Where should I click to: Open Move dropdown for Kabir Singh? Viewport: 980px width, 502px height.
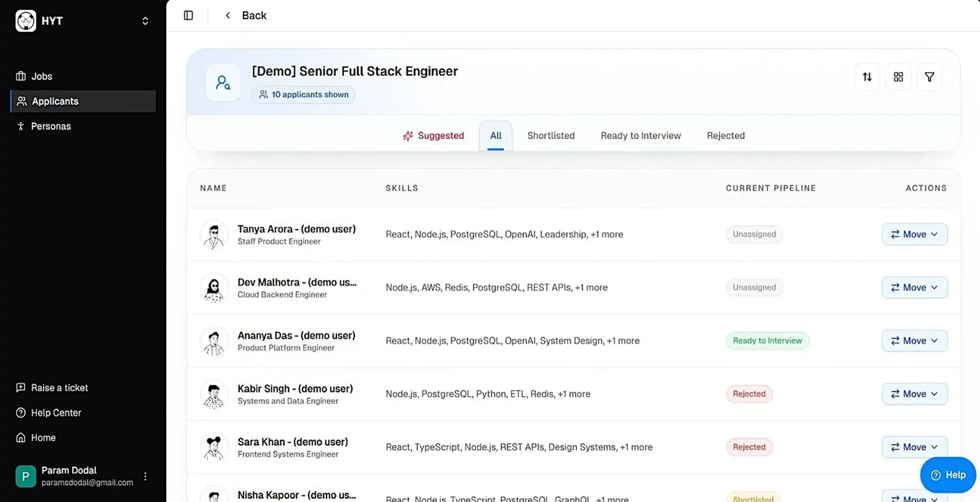(x=915, y=394)
